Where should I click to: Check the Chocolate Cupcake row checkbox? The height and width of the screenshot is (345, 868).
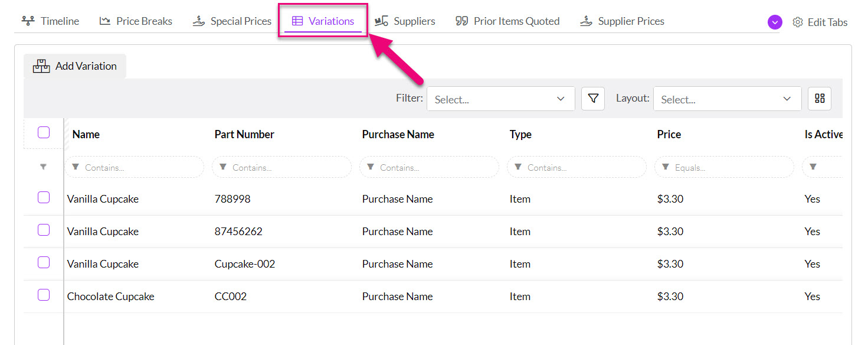pos(44,295)
